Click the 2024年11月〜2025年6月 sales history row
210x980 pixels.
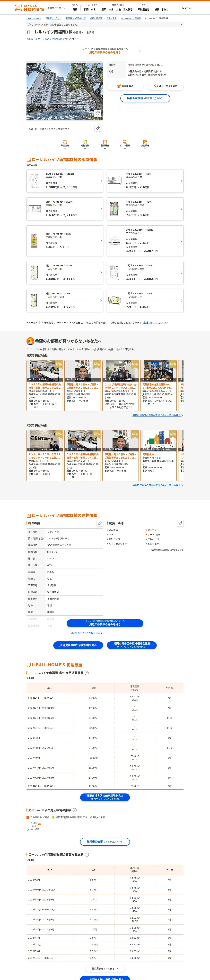[105, 698]
